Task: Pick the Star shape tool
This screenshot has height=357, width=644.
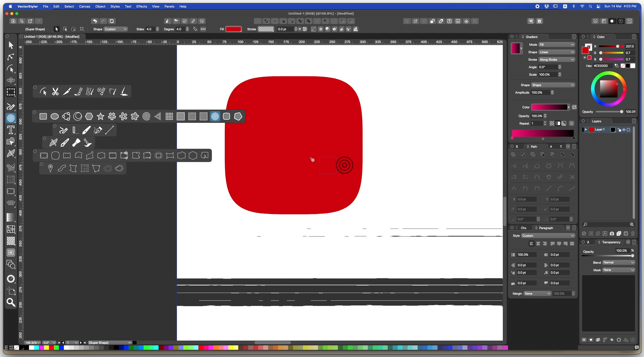Action: (100, 117)
